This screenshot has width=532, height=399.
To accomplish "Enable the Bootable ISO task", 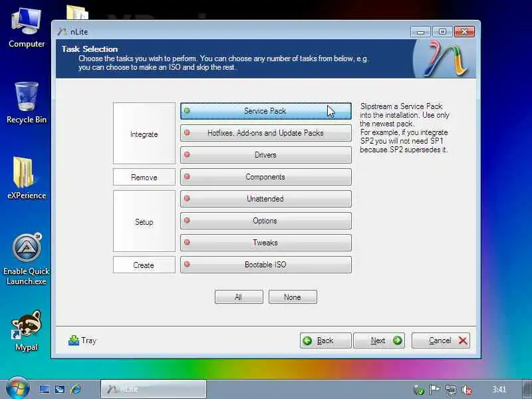I will point(265,265).
